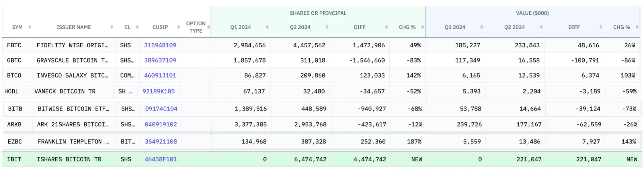Select EZBC value change 143%
Image resolution: width=644 pixels, height=178 pixels.
click(629, 142)
